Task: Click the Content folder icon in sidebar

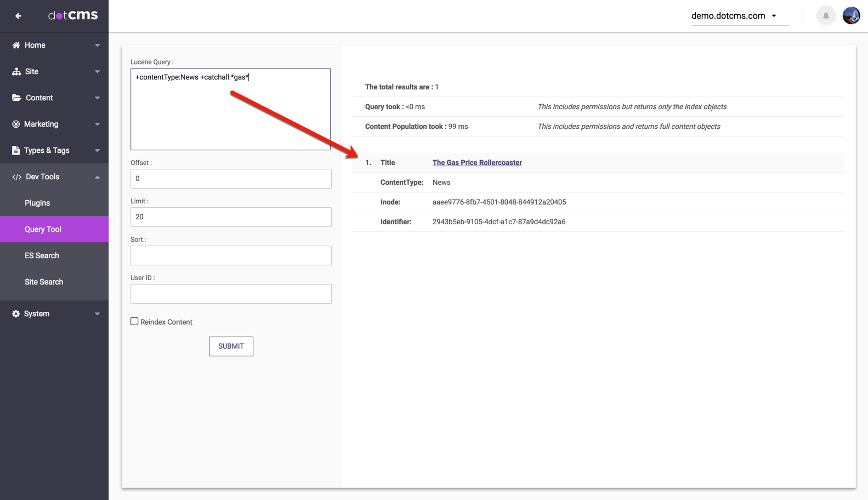Action: click(x=16, y=98)
